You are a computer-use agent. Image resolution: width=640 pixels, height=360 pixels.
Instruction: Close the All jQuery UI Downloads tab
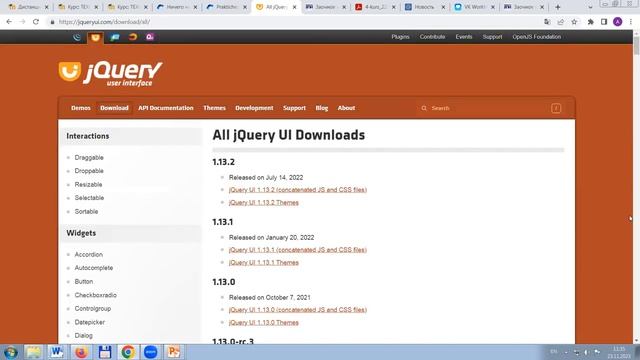(295, 7)
